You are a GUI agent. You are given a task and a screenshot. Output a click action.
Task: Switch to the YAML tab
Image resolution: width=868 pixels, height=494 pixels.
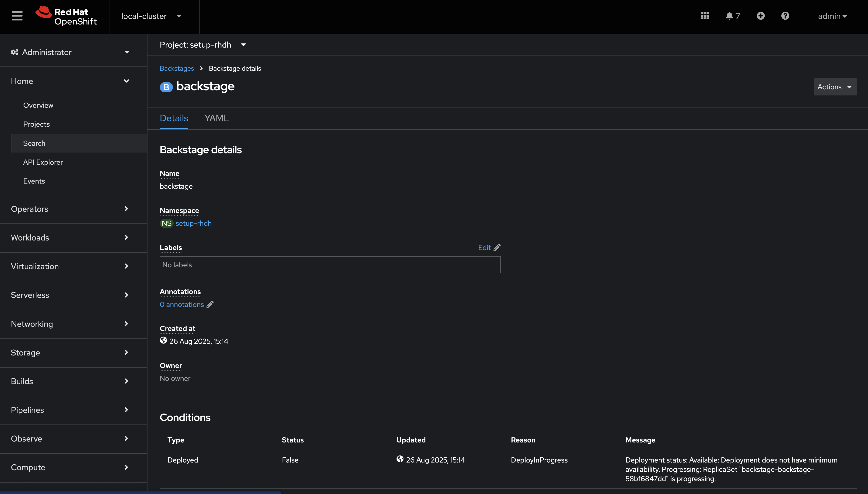coord(217,118)
